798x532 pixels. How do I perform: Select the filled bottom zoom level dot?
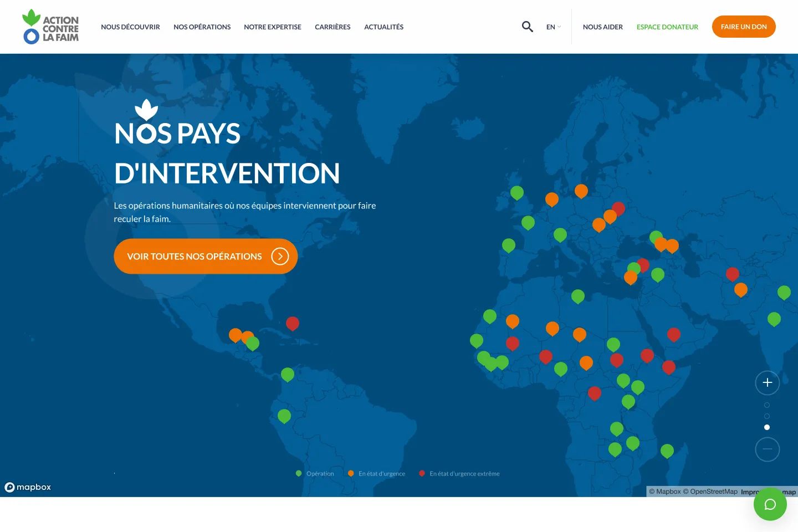click(x=767, y=427)
